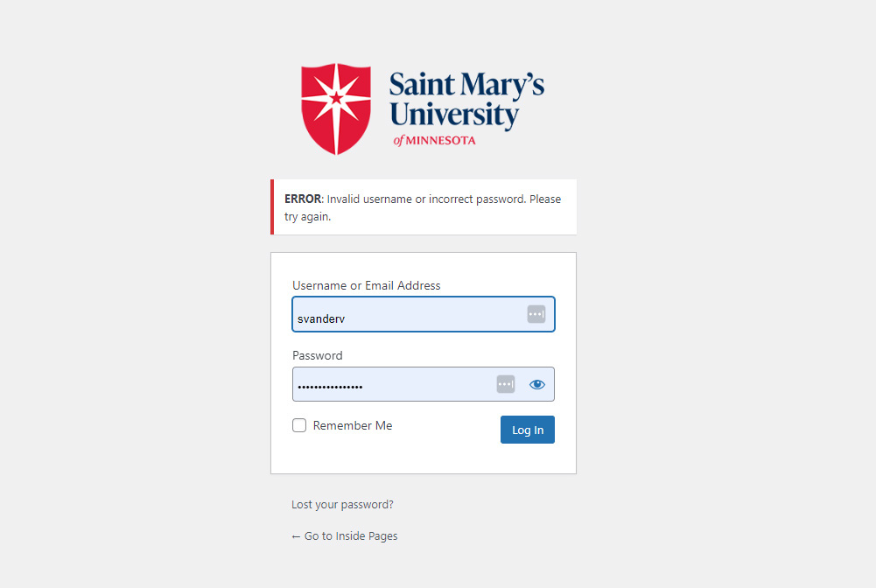
Task: Show password using the eye icon
Action: [x=536, y=384]
